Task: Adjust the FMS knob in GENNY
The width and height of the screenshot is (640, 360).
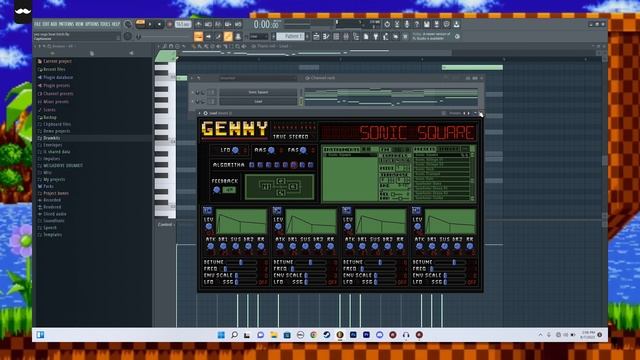Action: click(303, 150)
